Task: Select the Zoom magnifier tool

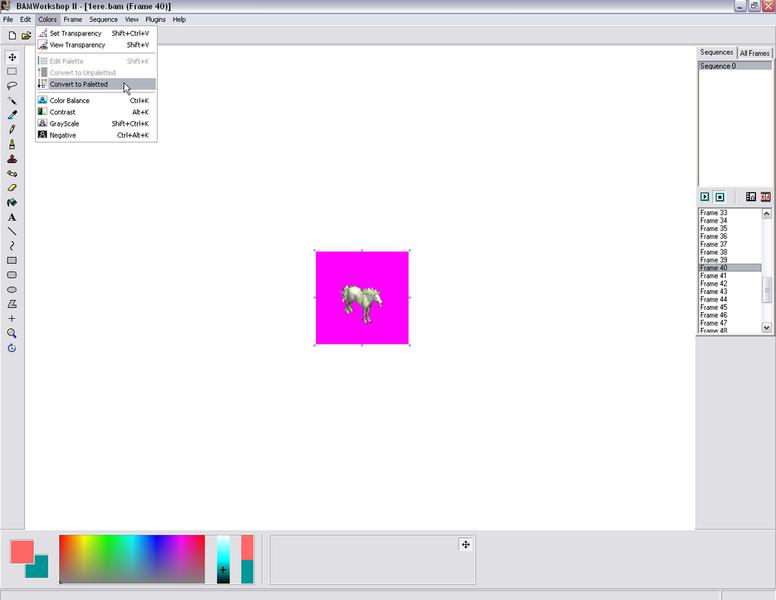Action: [12, 333]
